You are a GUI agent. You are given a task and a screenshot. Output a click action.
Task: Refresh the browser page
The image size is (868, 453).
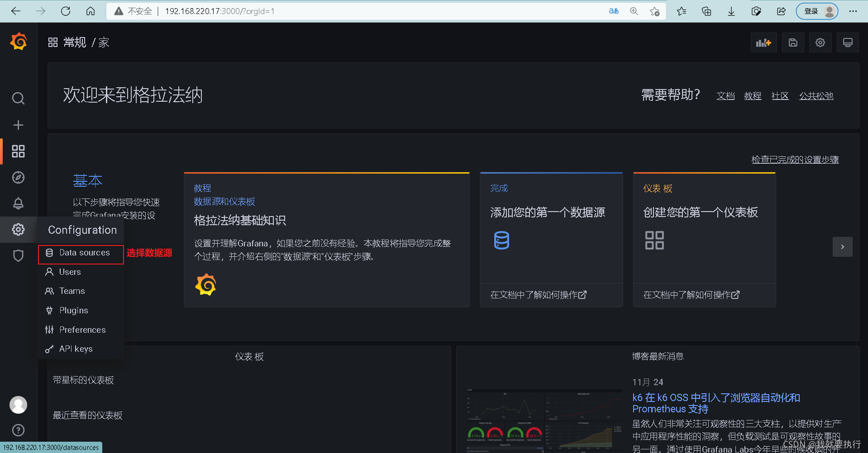pyautogui.click(x=66, y=11)
